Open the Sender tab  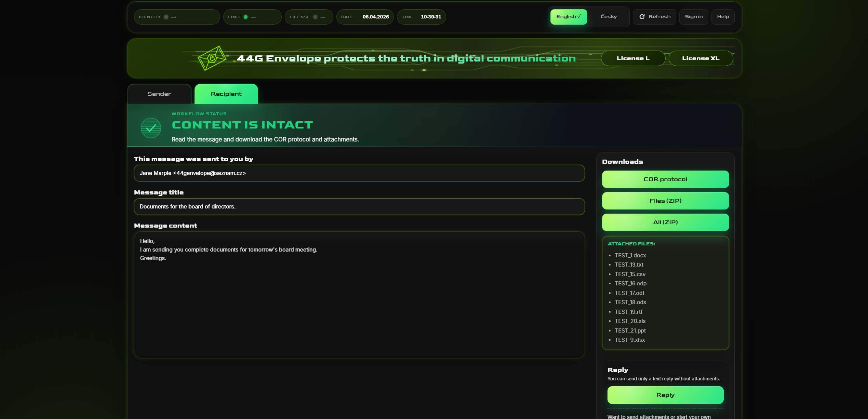(x=159, y=94)
